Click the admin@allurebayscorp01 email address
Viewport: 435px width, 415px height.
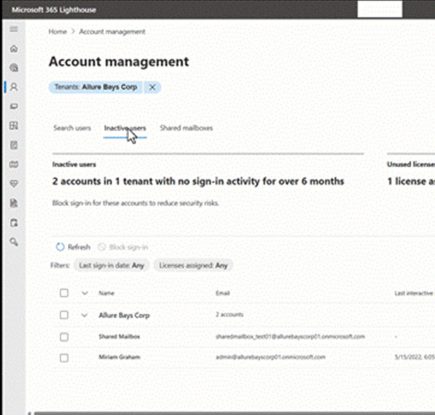(x=270, y=357)
